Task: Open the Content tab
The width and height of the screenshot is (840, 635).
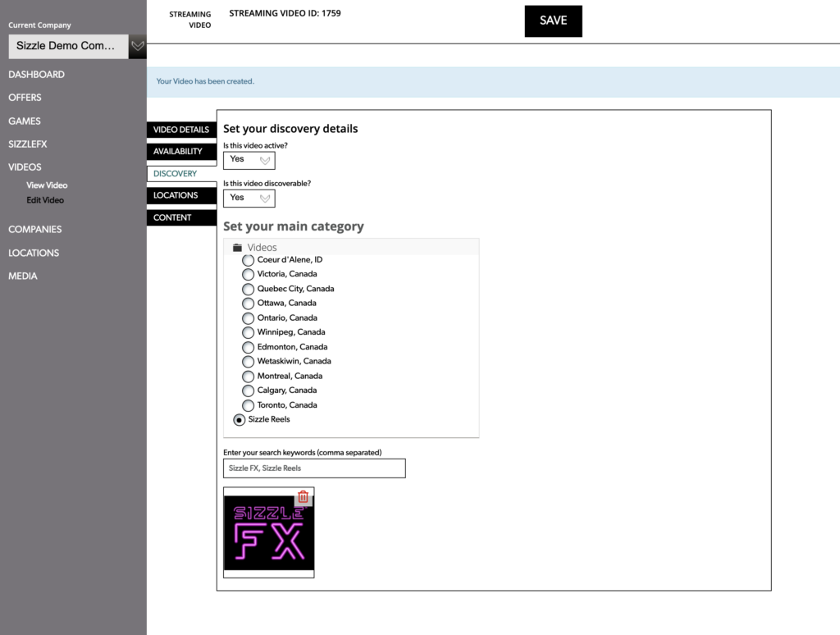Action: tap(181, 217)
